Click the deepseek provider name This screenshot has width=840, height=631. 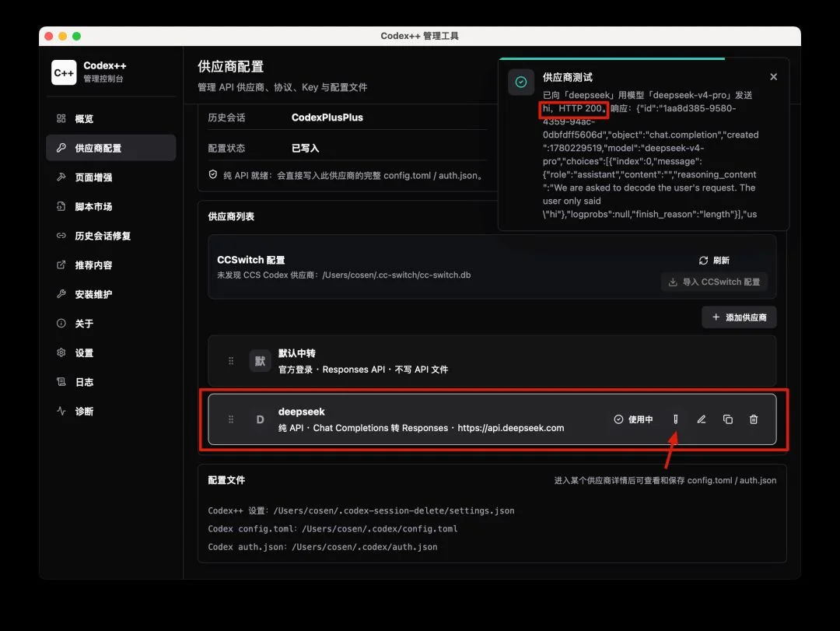tap(302, 412)
